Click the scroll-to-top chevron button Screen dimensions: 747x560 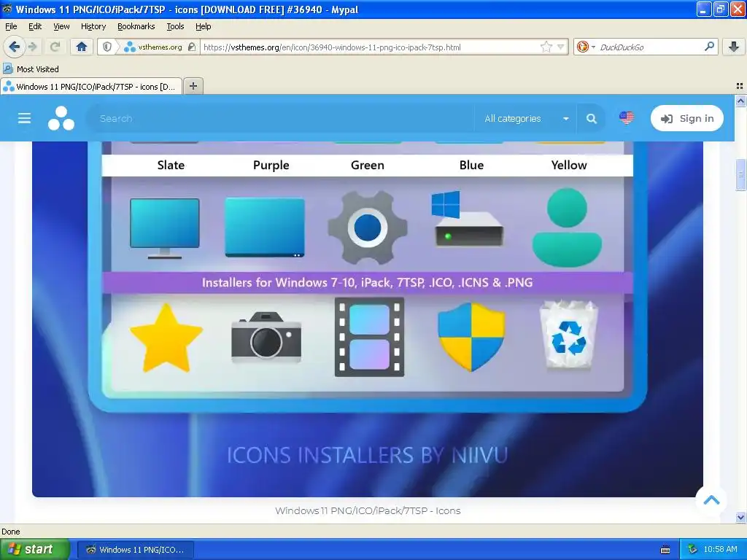pos(711,500)
